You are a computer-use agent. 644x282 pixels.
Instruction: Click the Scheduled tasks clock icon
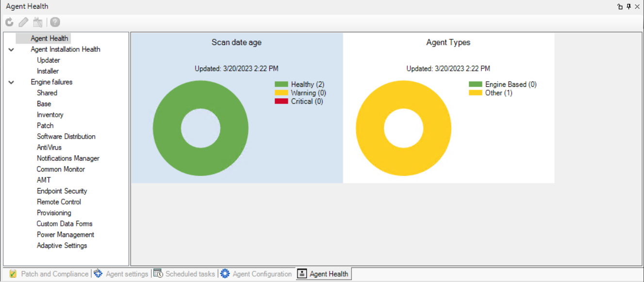tap(158, 274)
